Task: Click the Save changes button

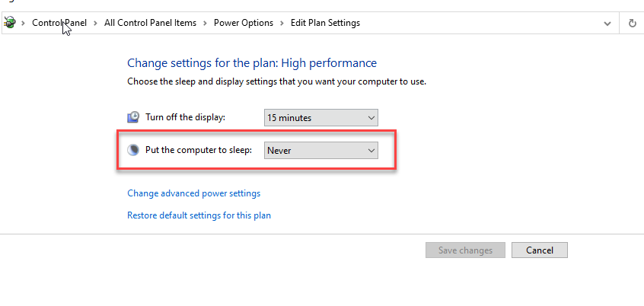Action: point(465,250)
